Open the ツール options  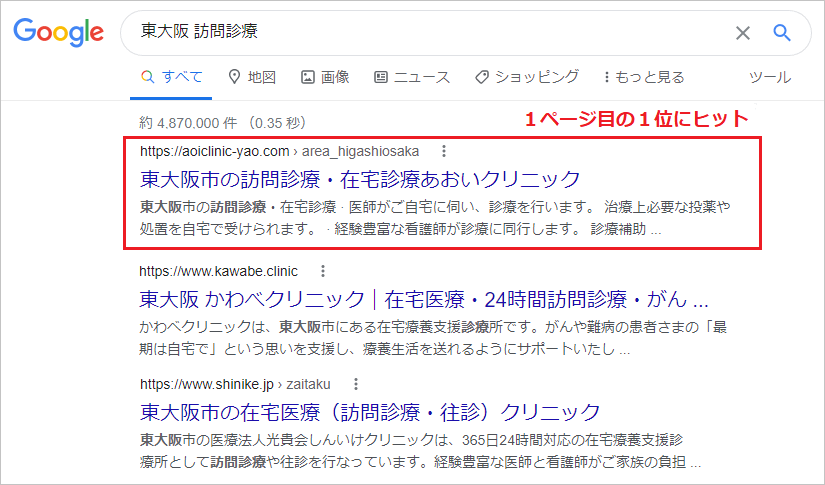pyautogui.click(x=770, y=77)
